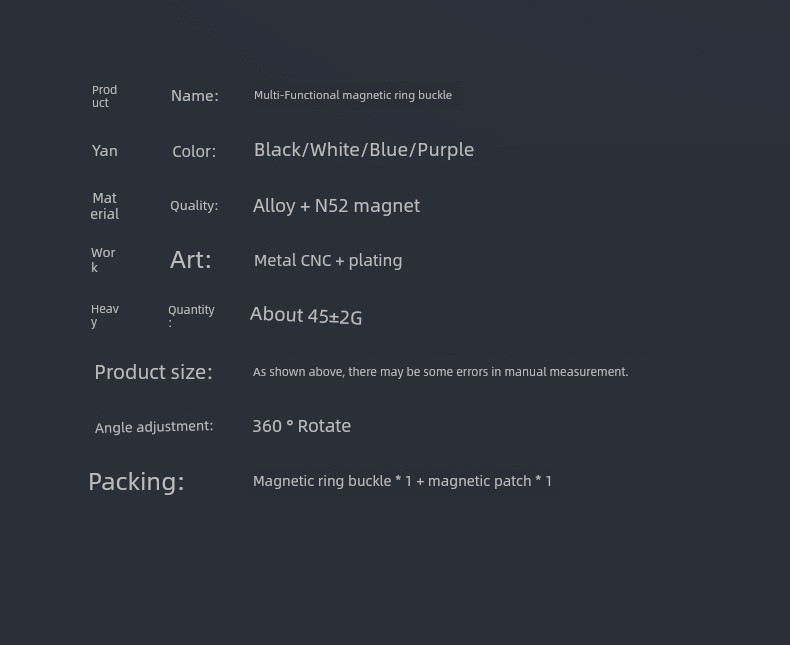This screenshot has width=790, height=645.
Task: Click the 'Material' label
Action: tap(104, 206)
